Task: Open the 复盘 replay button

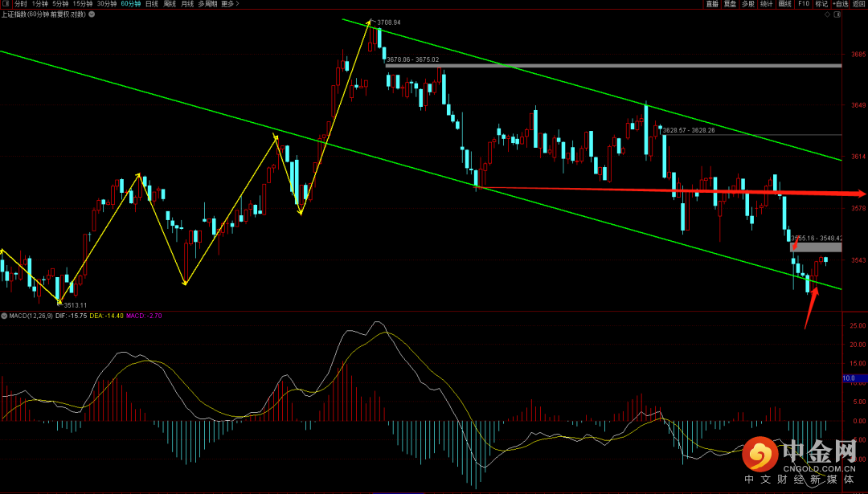Action: (730, 4)
